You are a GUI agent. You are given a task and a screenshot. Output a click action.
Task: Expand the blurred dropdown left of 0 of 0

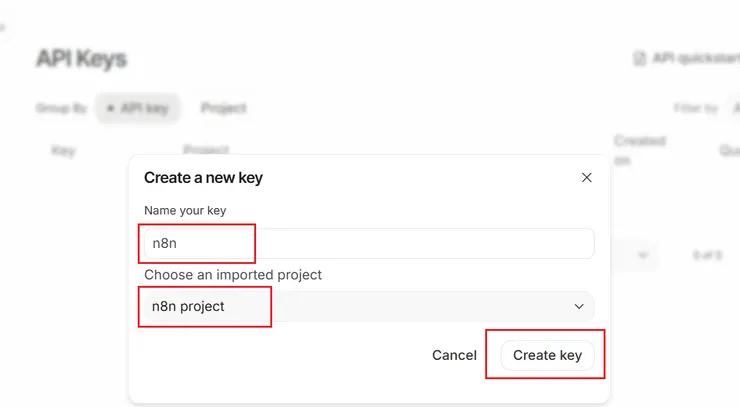pyautogui.click(x=641, y=256)
